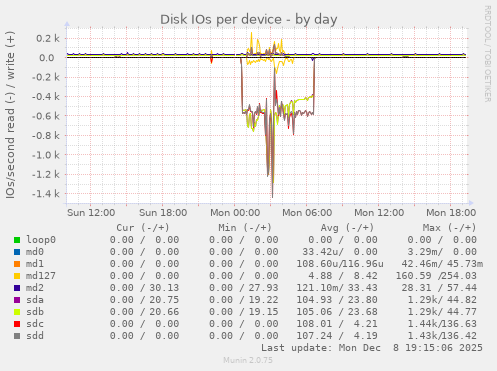Click the Mon 18:00 time axis label
The width and height of the screenshot is (497, 371).
tap(451, 213)
